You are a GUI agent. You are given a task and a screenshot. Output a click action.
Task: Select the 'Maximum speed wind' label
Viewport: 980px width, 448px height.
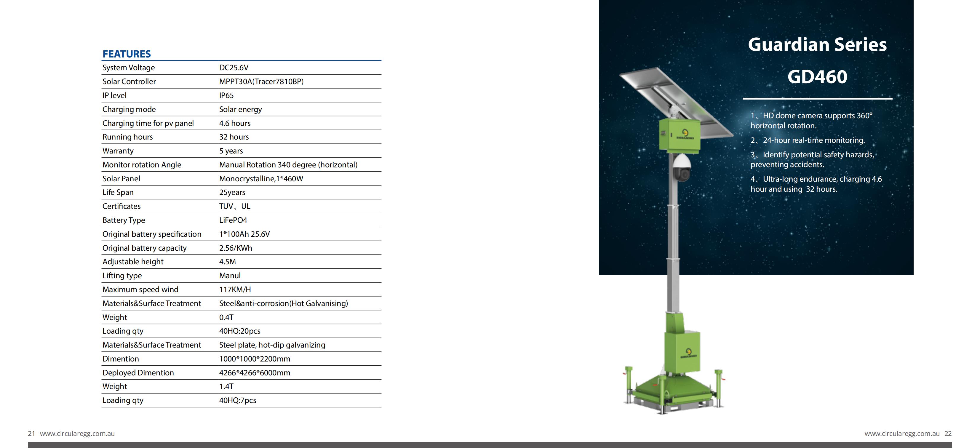coord(140,289)
